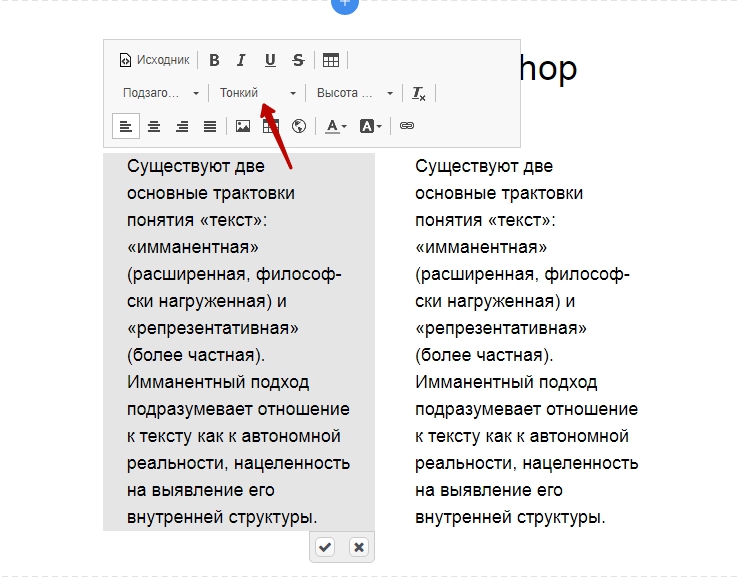Click the table icon in top row

331,60
